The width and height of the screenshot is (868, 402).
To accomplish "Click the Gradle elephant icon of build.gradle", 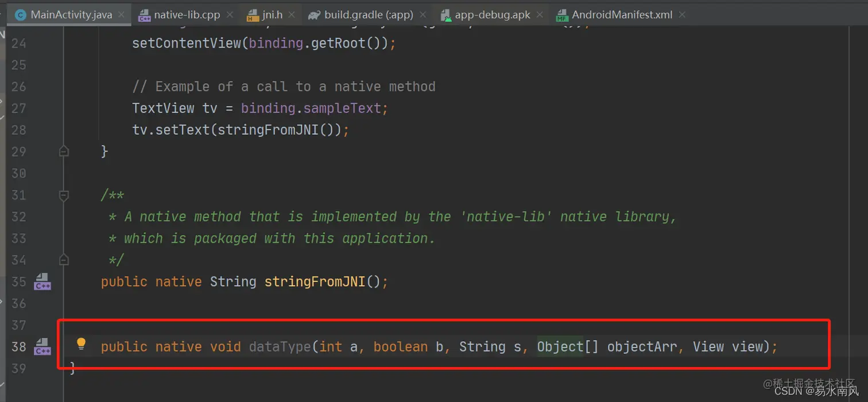I will (x=314, y=15).
